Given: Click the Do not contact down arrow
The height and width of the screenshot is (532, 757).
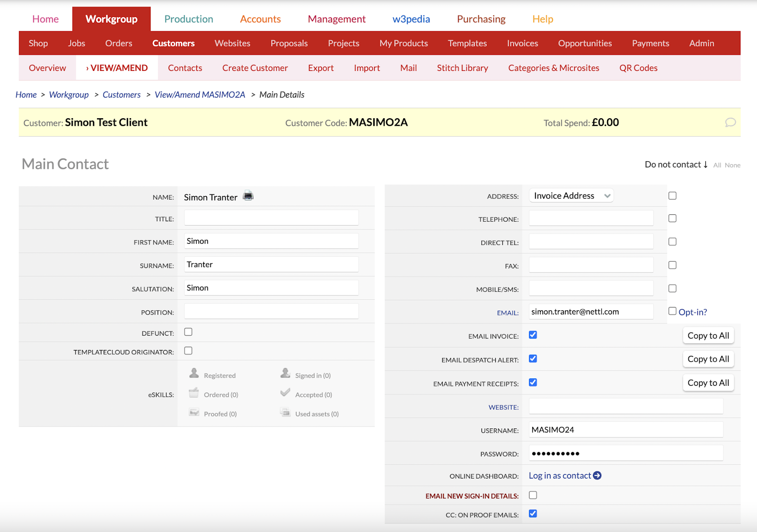Looking at the screenshot, I should (x=705, y=165).
